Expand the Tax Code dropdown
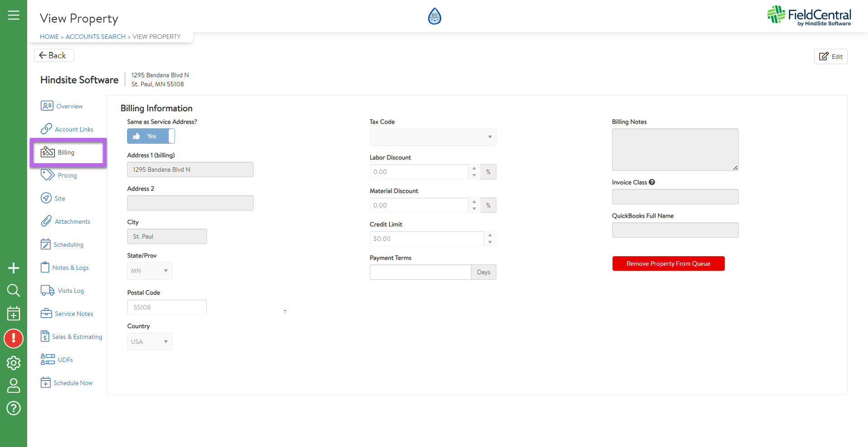The image size is (868, 447). tap(433, 137)
